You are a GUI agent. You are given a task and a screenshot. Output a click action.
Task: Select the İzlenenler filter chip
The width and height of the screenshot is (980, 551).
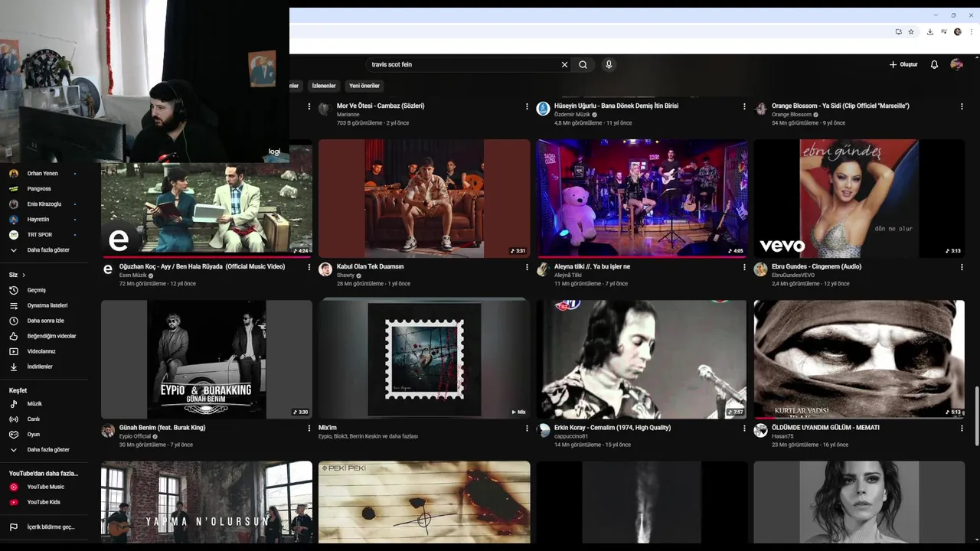pyautogui.click(x=324, y=86)
